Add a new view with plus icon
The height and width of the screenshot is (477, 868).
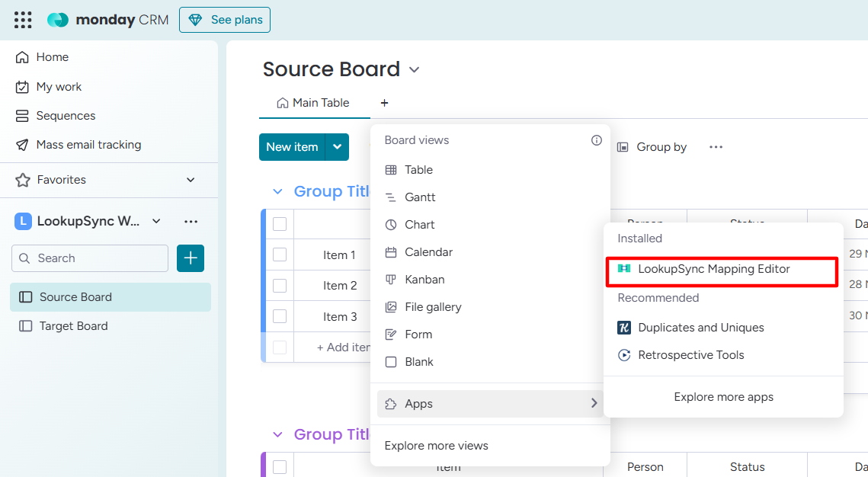tap(384, 103)
